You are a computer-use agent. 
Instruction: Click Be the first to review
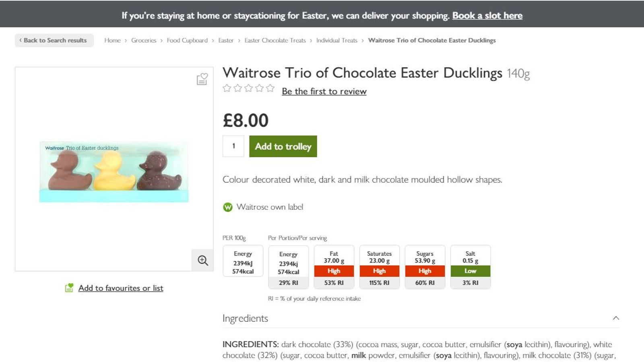[x=324, y=91]
